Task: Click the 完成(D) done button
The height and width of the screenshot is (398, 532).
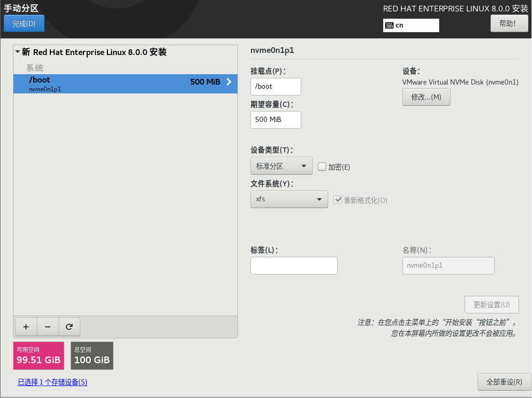Action: pos(24,23)
